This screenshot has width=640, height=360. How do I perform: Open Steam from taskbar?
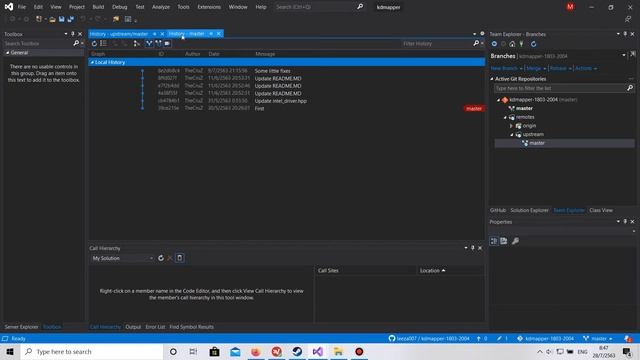coord(297,351)
